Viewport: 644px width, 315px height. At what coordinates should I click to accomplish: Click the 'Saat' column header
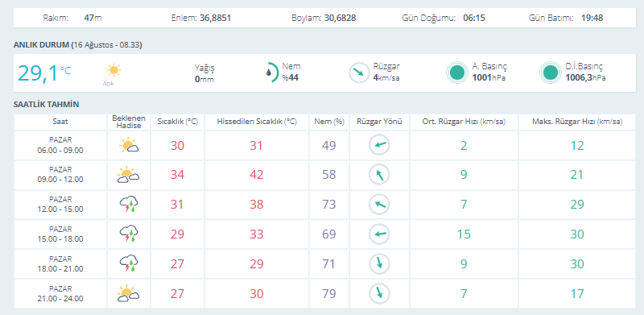click(60, 122)
